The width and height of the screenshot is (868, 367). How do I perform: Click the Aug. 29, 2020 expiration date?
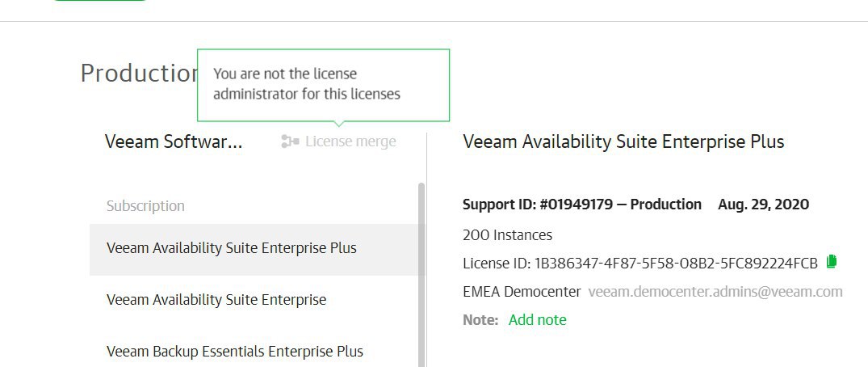tap(763, 205)
